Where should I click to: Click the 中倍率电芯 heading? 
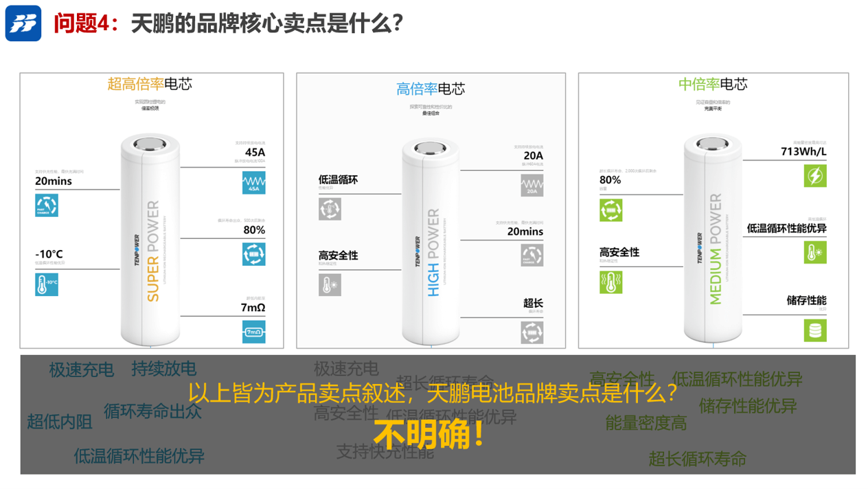tap(713, 84)
